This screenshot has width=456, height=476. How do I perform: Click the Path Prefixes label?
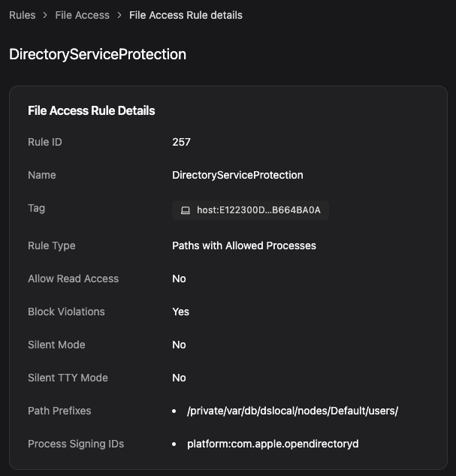click(x=59, y=411)
